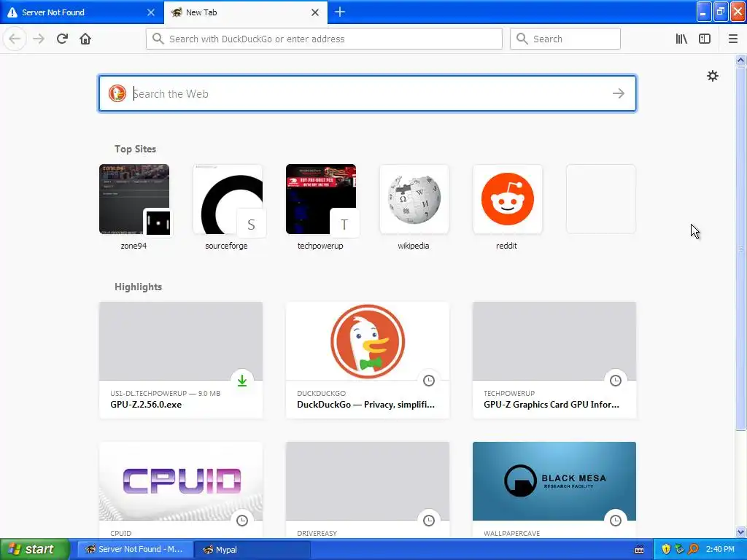
Task: Click the forward navigation arrow
Action: click(39, 39)
